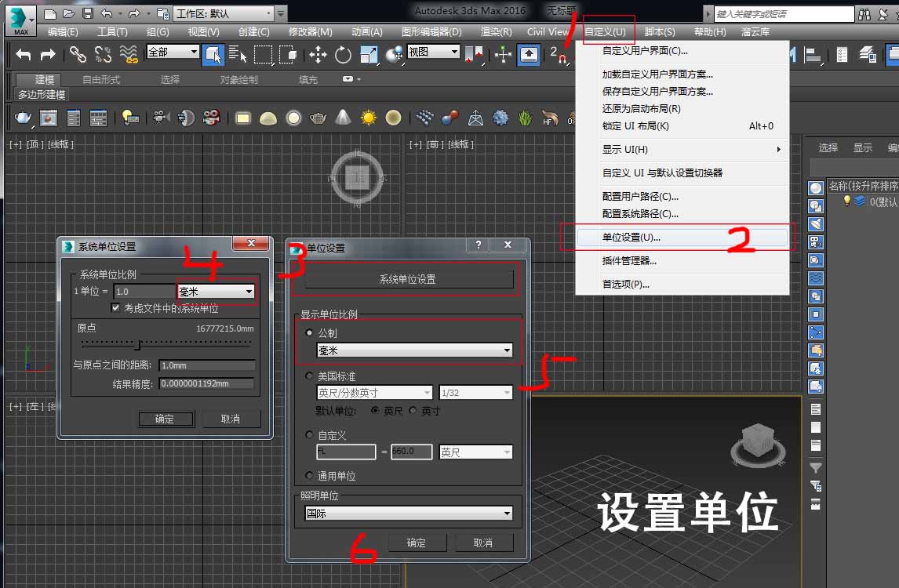Open the 3ds Max application logo menu
Viewport: 899px width, 588px height.
21,19
